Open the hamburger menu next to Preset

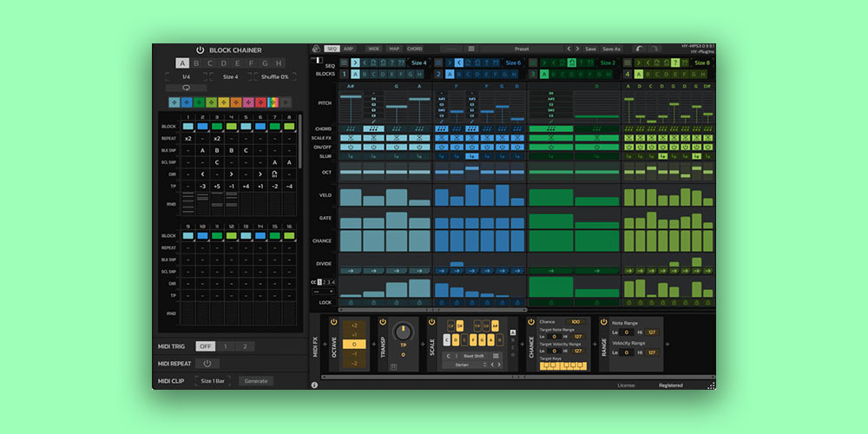pos(471,49)
